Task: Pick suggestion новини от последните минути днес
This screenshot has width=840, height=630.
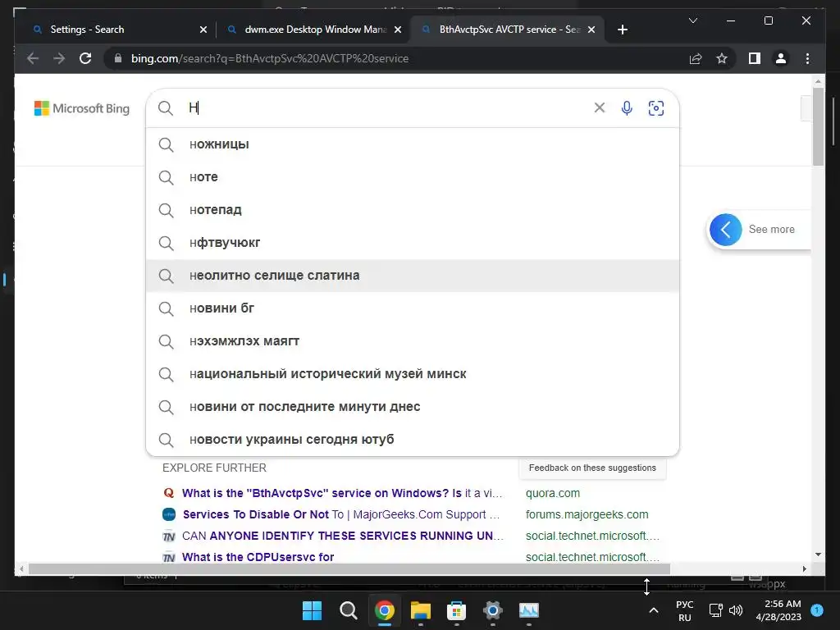Action: click(413, 407)
